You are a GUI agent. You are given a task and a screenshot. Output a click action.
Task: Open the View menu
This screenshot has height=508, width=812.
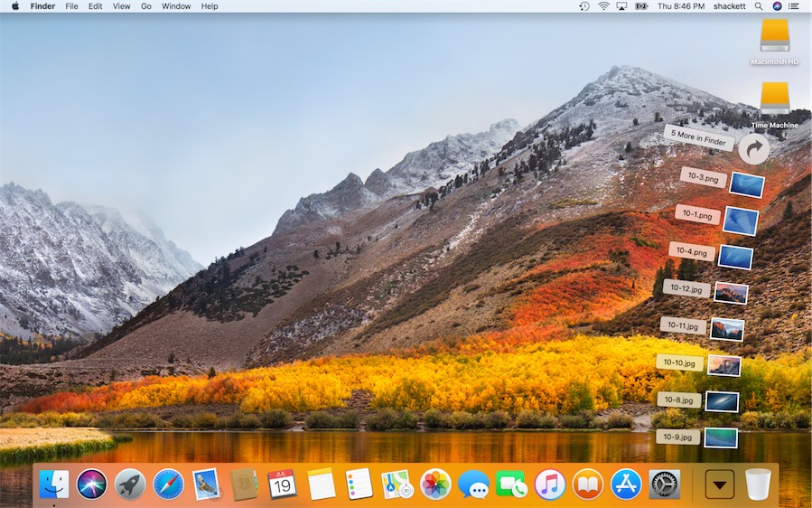click(x=121, y=6)
